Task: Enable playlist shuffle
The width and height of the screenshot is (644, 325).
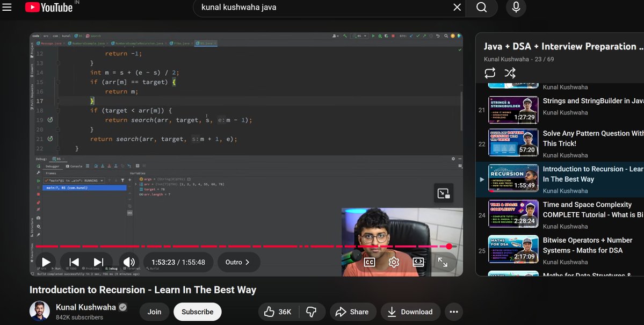Action: click(x=510, y=73)
